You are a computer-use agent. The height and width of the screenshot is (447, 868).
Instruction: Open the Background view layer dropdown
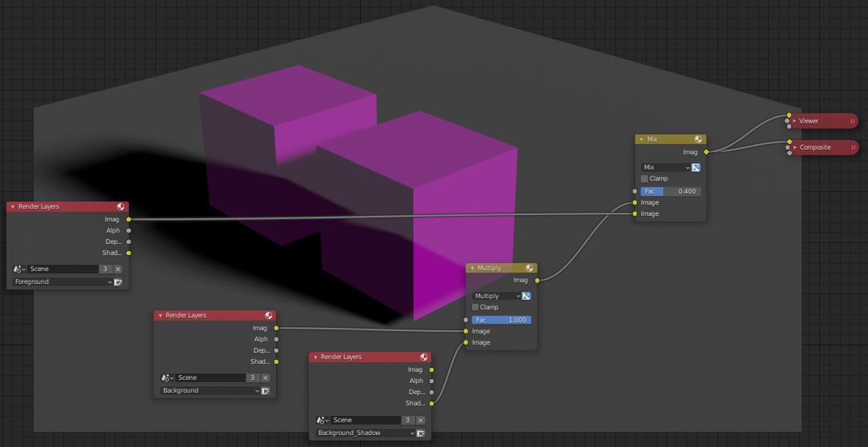pyautogui.click(x=210, y=390)
